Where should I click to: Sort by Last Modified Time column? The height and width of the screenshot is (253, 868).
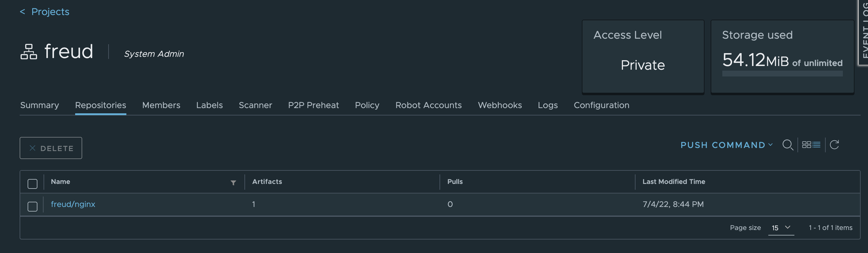coord(674,181)
